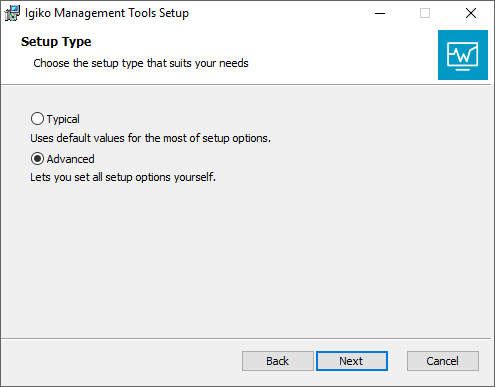Click the 'Choose the setup type' subtitle
This screenshot has height=387, width=495.
point(141,63)
